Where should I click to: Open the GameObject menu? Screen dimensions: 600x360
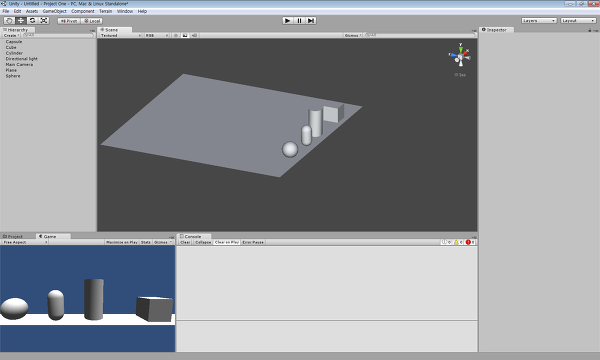point(55,11)
